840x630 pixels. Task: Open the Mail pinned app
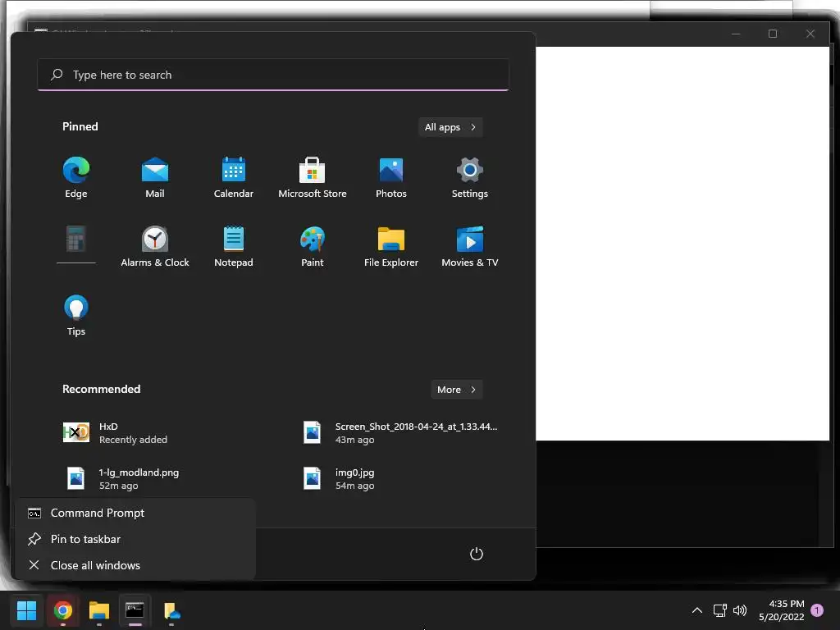coord(155,178)
